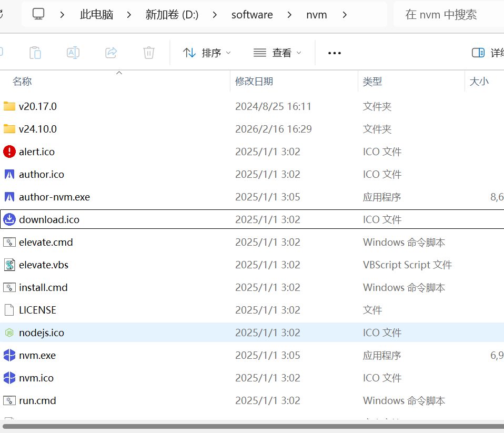504x433 pixels.
Task: Click 新加卷 (D:) breadcrumb
Action: click(172, 15)
